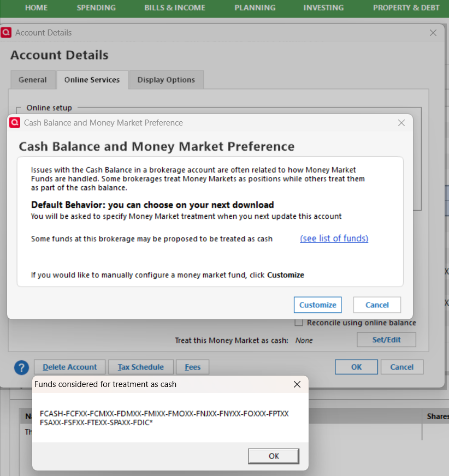Screen dimensions: 449x476
Task: Click the second fund line FSAXX-FSFXX-FTEXX
Action: coord(96,423)
